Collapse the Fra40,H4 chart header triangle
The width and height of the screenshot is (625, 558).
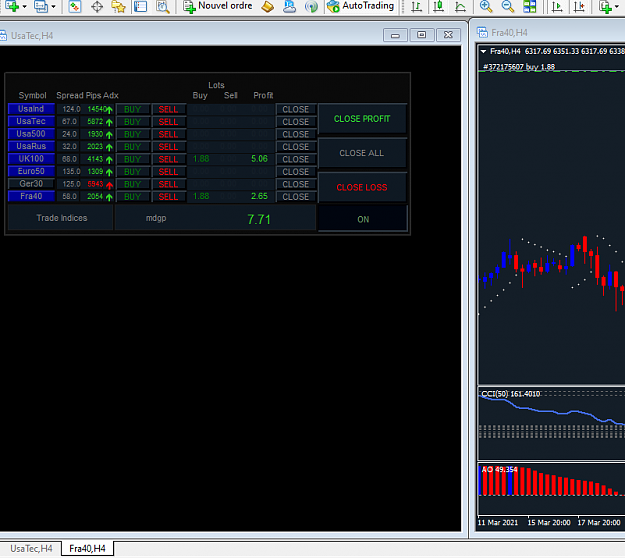point(483,51)
